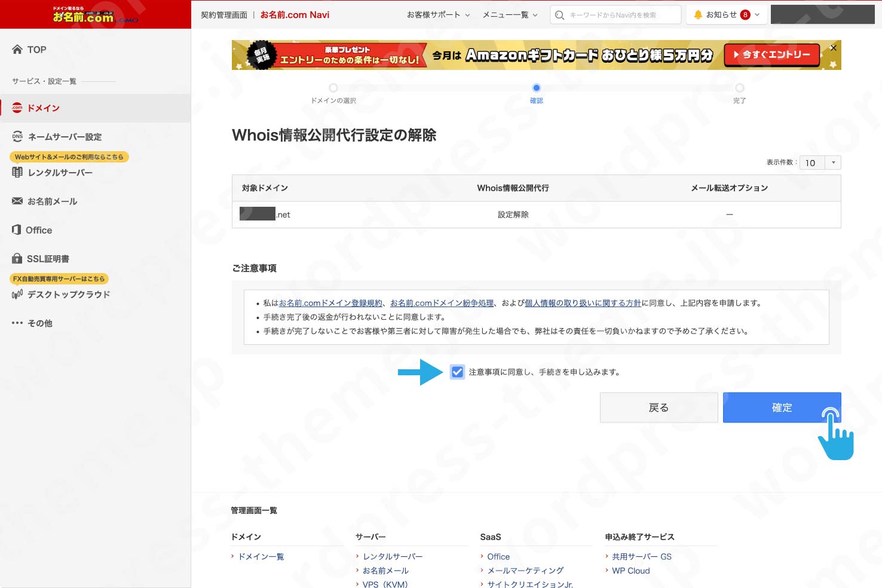Click the search magnifier icon
Viewport: 882px width, 588px height.
pyautogui.click(x=559, y=15)
